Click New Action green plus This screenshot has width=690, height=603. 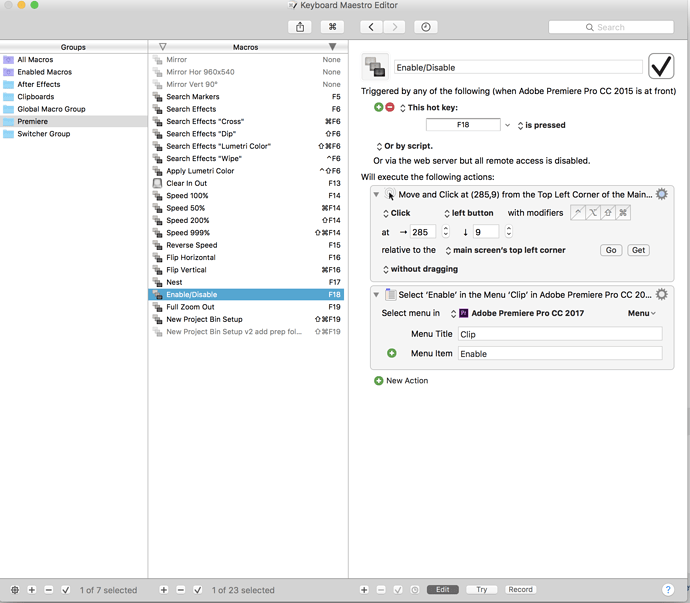click(x=378, y=381)
